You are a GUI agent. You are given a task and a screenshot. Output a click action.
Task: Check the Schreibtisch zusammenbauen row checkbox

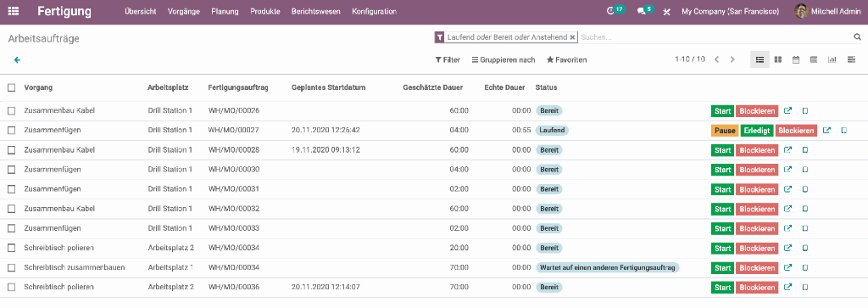coord(12,267)
